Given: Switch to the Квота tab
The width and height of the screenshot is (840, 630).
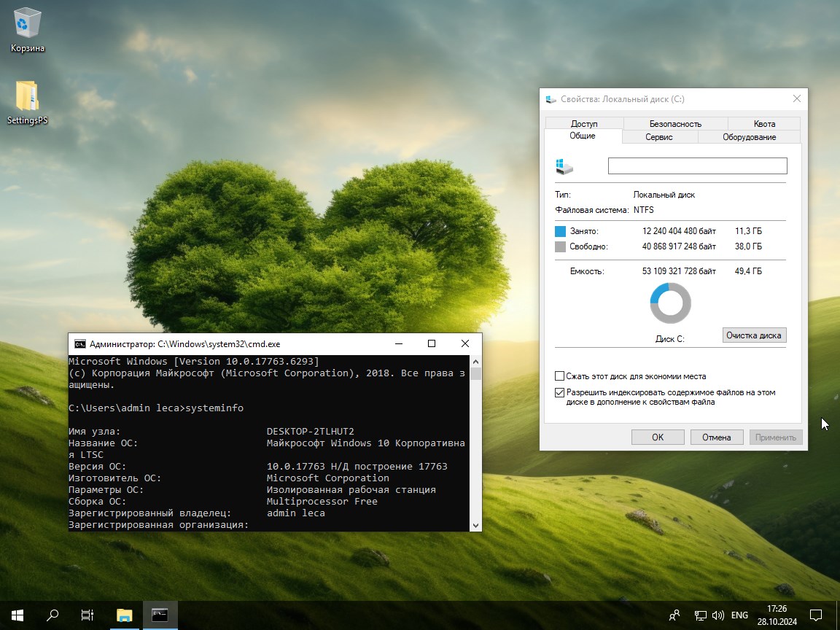Looking at the screenshot, I should [764, 124].
